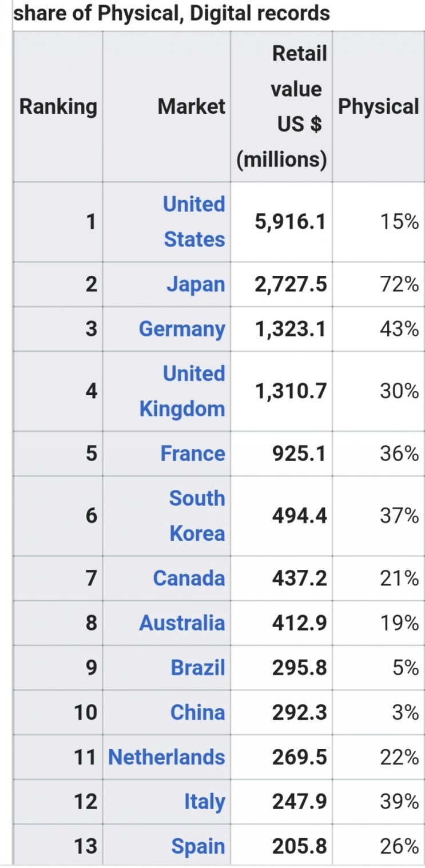This screenshot has width=425, height=868.
Task: Open the Italy link
Action: pos(204,802)
